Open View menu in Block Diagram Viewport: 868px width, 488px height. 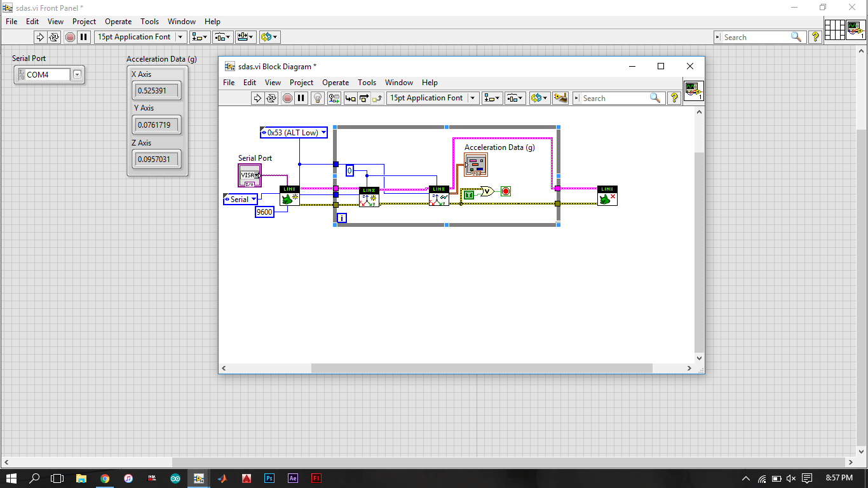[273, 83]
